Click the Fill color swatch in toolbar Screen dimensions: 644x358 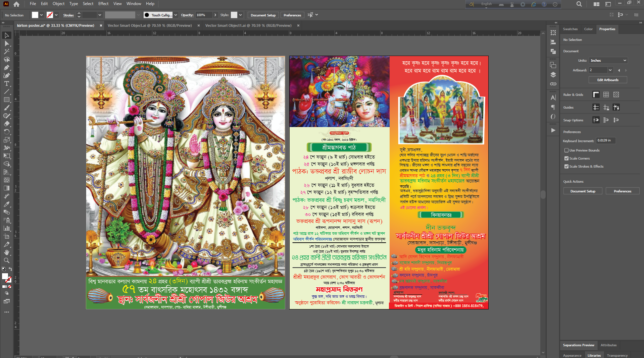click(35, 15)
